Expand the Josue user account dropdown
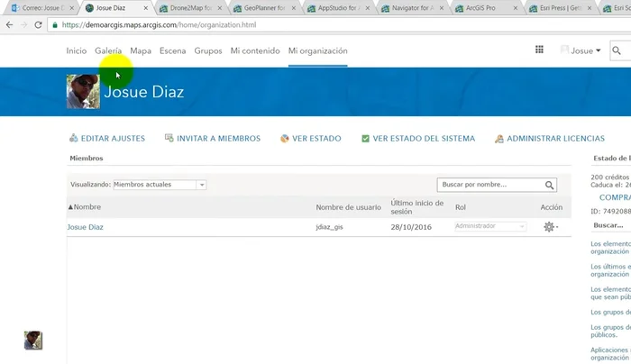631x364 pixels. (581, 50)
